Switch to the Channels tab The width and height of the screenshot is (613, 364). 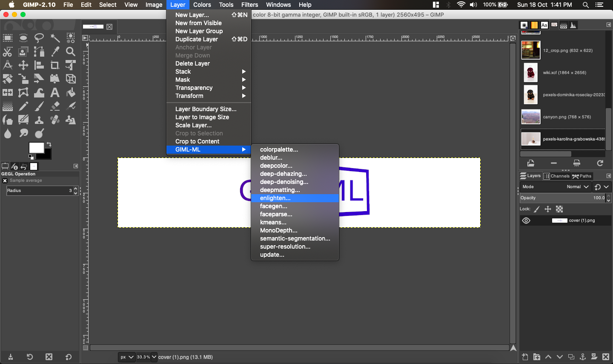tap(557, 176)
